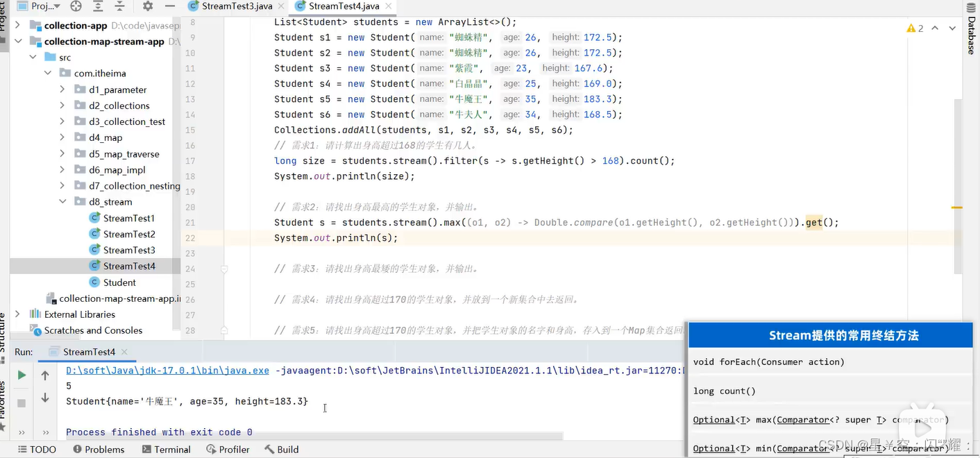Expand the d4_map folder
The height and width of the screenshot is (458, 980).
tap(62, 137)
